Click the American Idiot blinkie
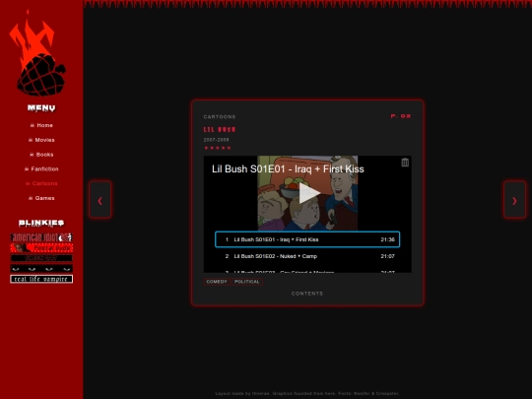Screen dimensions: 532x399 click(x=41, y=236)
